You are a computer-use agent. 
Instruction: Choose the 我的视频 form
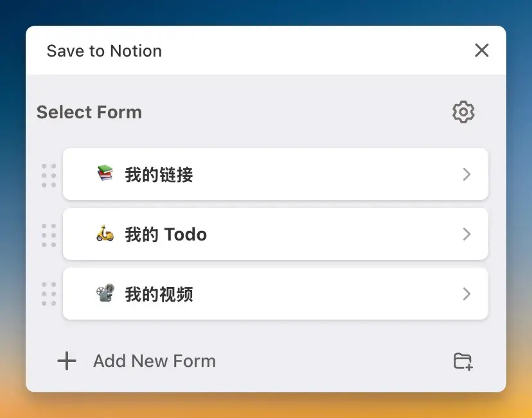159,294
